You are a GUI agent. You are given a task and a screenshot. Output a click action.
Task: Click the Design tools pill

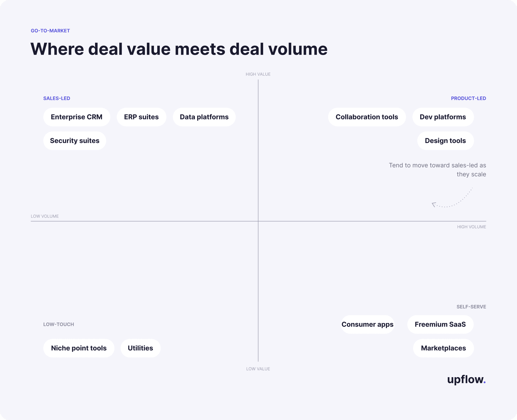445,141
